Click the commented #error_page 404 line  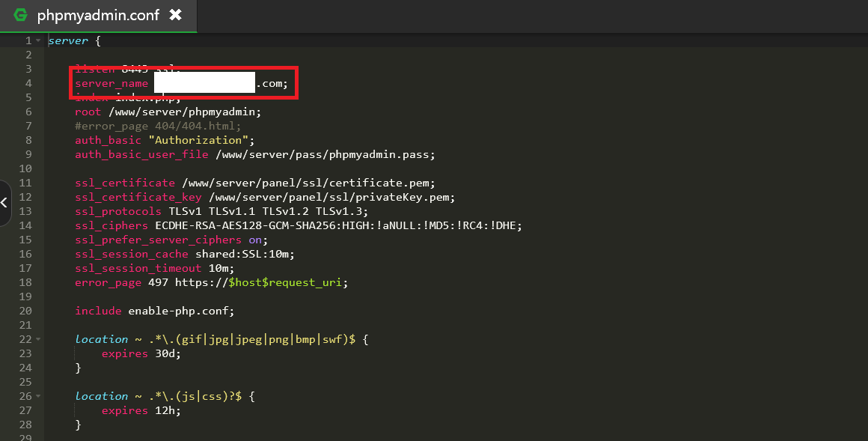pos(158,126)
